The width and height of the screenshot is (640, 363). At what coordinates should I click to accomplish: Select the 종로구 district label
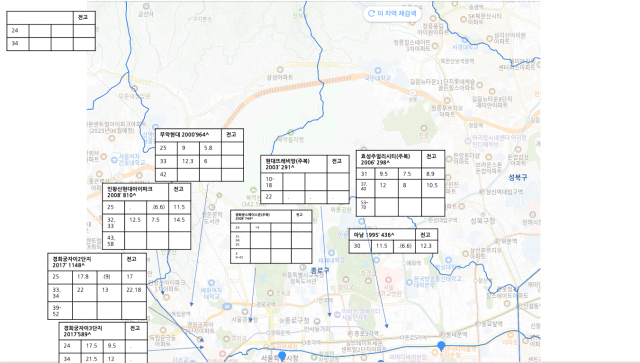point(320,270)
